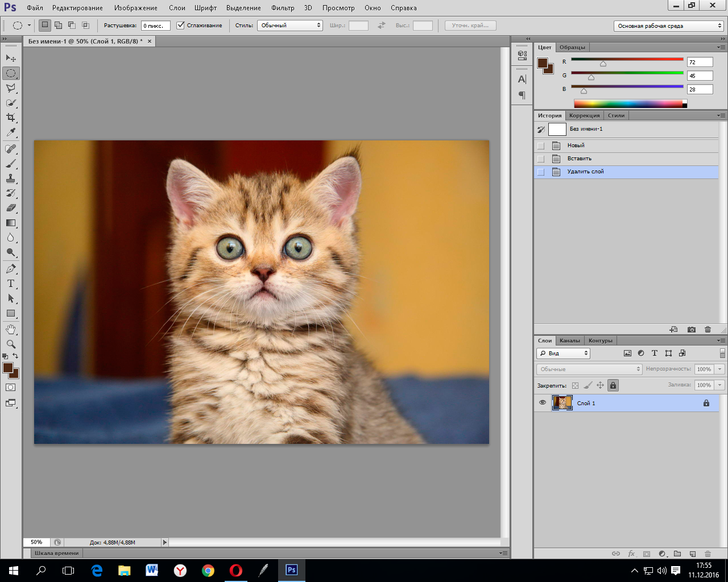Open the Заливка slider dropdown arrow

pyautogui.click(x=720, y=385)
